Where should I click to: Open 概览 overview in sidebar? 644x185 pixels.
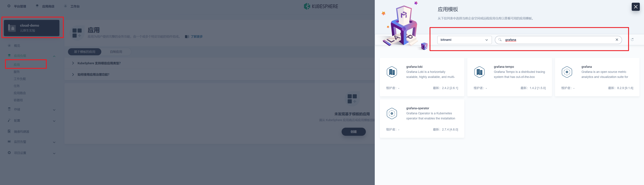point(17,46)
